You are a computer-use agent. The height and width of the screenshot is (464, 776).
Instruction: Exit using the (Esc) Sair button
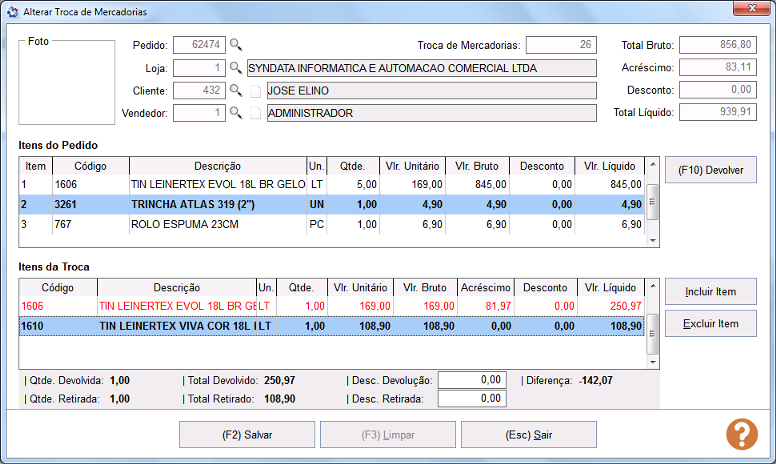point(529,435)
